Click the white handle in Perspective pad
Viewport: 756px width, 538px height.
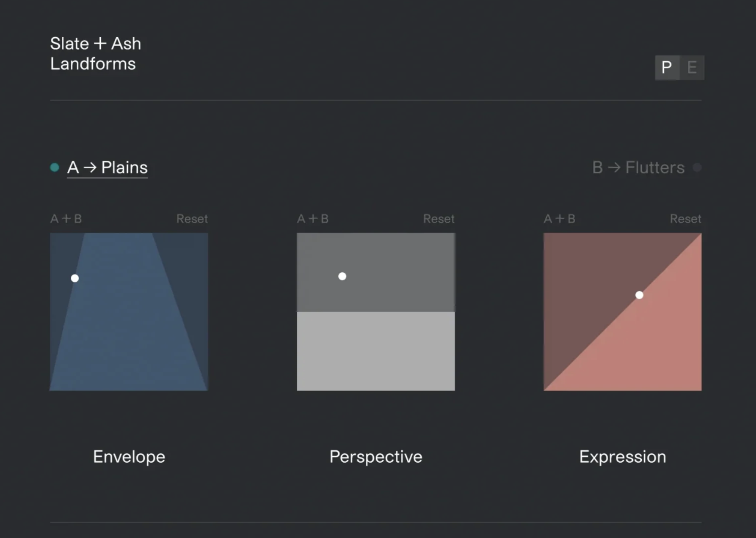click(x=342, y=276)
